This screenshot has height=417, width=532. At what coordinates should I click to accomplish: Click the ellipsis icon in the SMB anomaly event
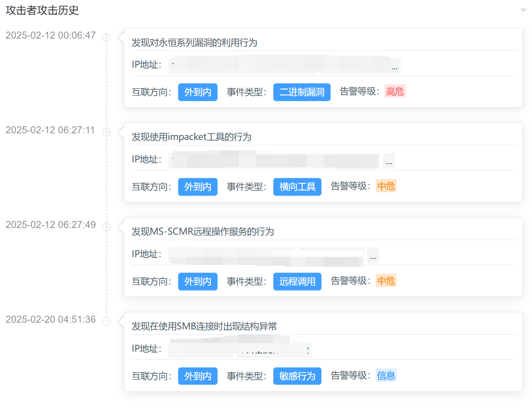[307, 350]
